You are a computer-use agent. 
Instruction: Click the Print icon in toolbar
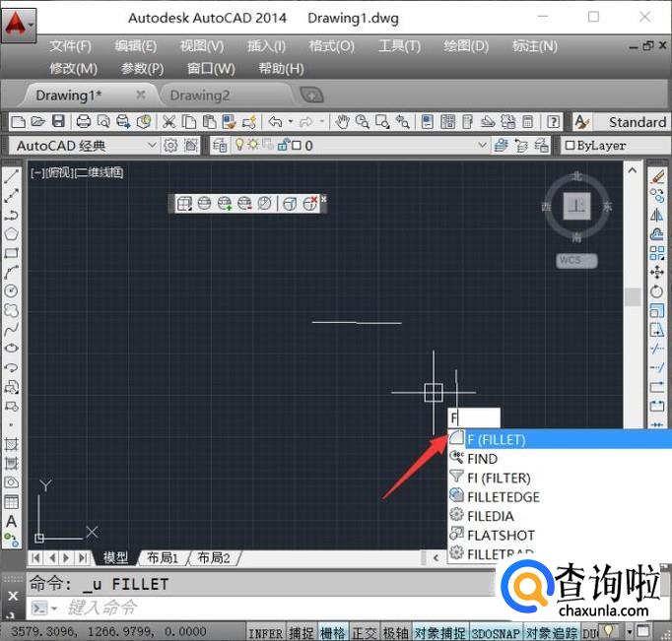pos(84,122)
